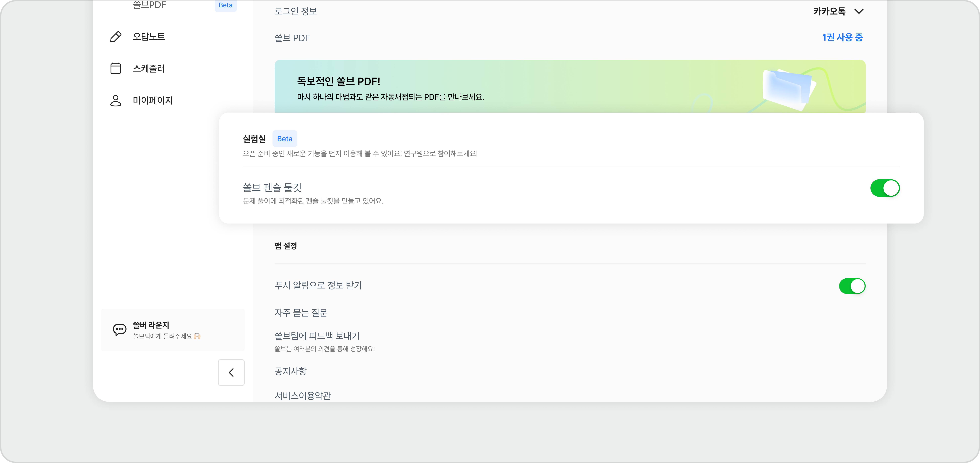The height and width of the screenshot is (463, 980).
Task: Click the 독보적인 쏠브 PDF! banner
Action: [x=570, y=86]
